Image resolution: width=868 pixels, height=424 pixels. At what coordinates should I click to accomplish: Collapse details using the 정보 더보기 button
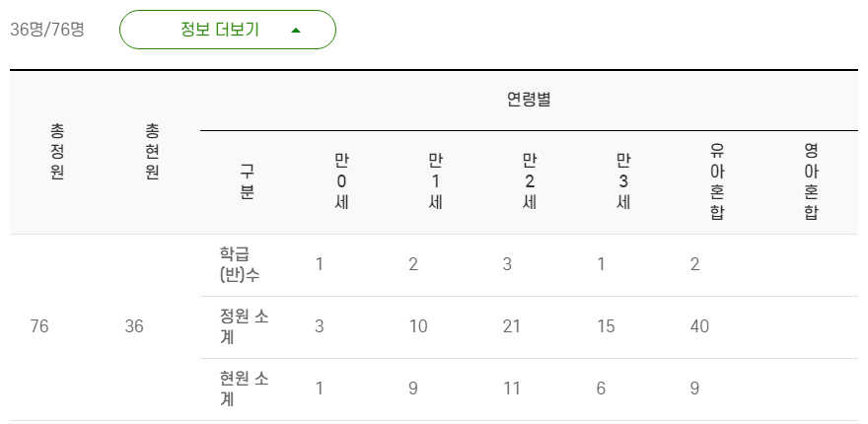pyautogui.click(x=228, y=30)
